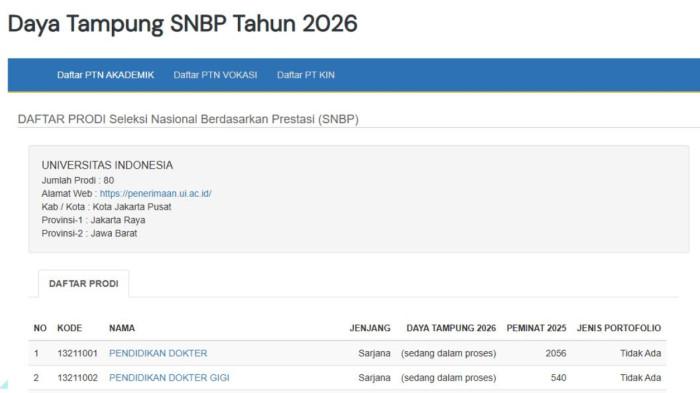Click the JENJANG column header
Viewport: 700px width, 393px height.
(370, 328)
